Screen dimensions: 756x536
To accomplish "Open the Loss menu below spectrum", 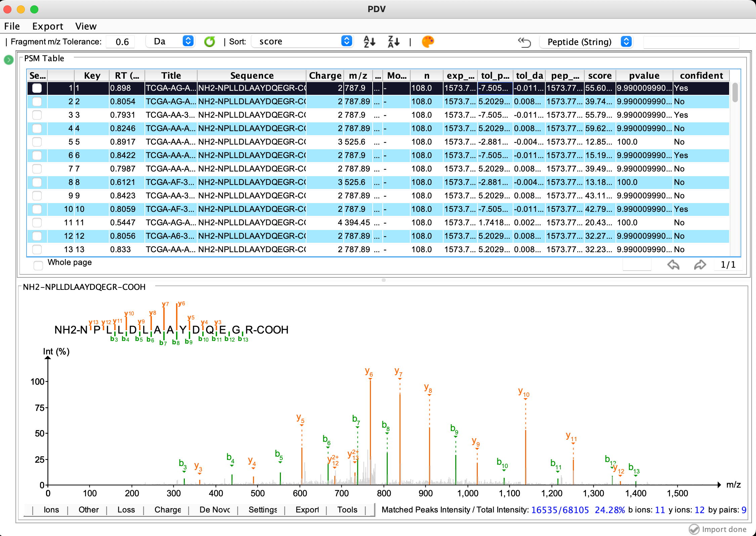I will [126, 510].
